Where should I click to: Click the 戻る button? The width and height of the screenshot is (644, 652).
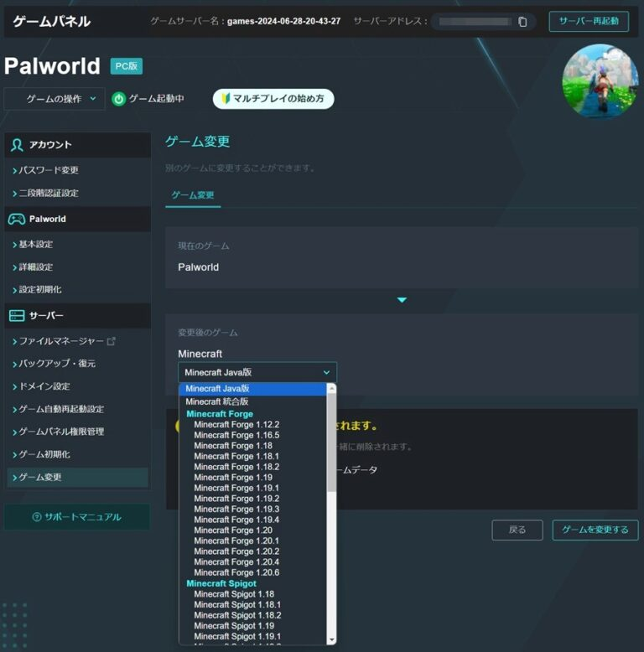coord(517,530)
